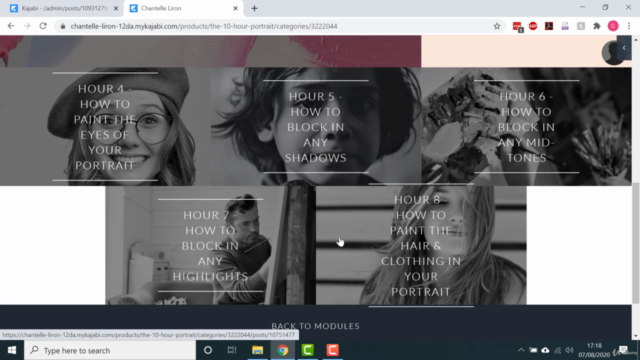This screenshot has width=640, height=360.
Task: Open Hour 7 How to Block in Highlights
Action: click(210, 245)
